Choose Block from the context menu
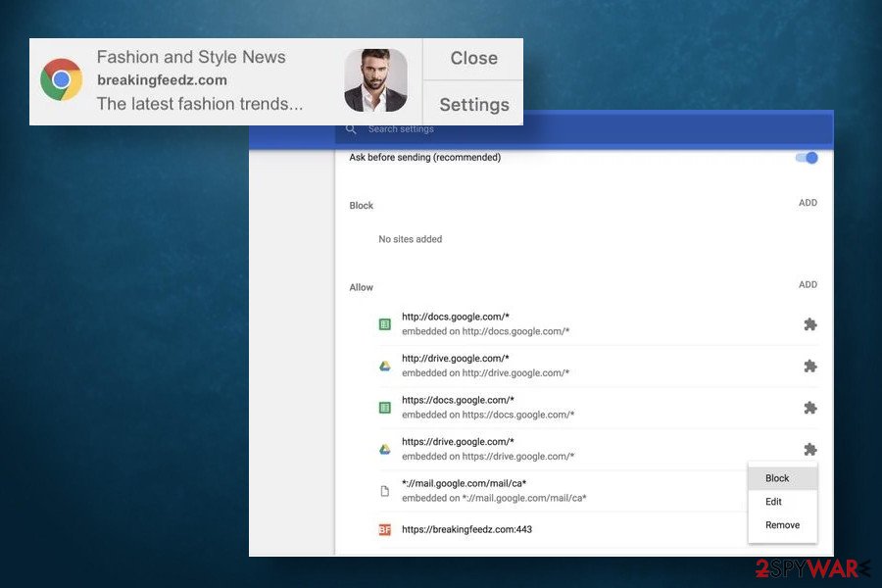 pyautogui.click(x=782, y=478)
